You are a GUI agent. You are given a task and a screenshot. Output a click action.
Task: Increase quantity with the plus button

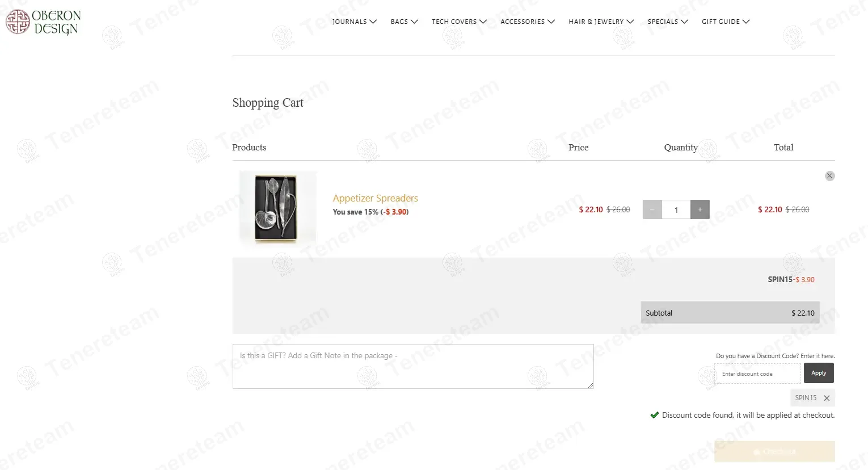700,209
